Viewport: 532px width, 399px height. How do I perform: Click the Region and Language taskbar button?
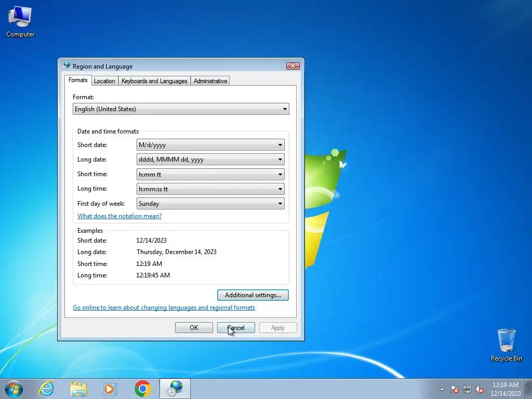pos(175,389)
